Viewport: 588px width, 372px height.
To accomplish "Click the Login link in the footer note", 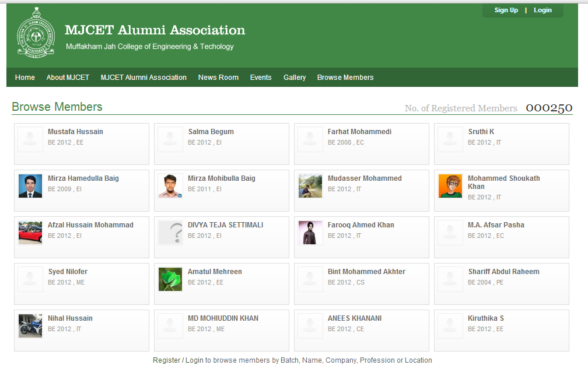I will 194,360.
